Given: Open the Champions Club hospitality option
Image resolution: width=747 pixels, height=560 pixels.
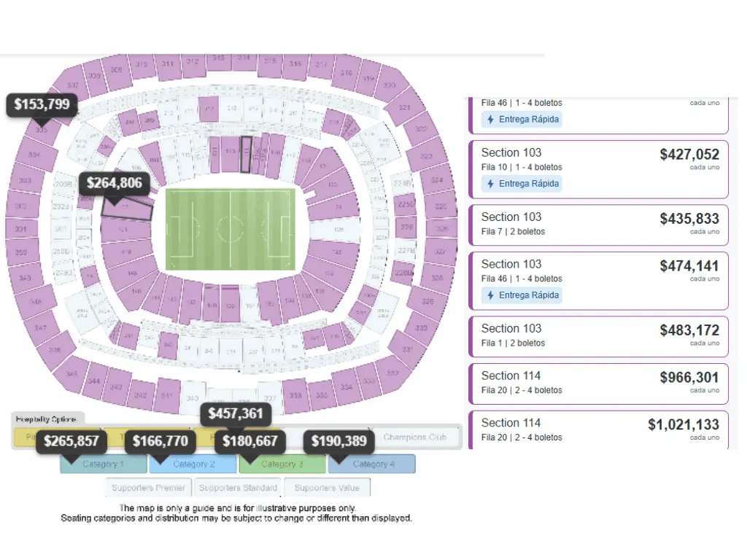Looking at the screenshot, I should (414, 437).
